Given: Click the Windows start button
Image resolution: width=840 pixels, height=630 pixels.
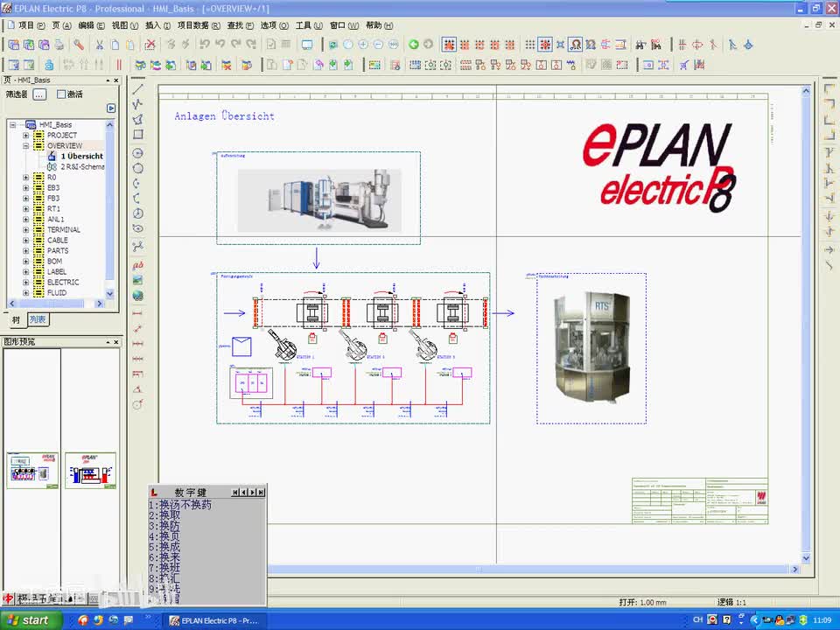Looking at the screenshot, I should [31, 619].
